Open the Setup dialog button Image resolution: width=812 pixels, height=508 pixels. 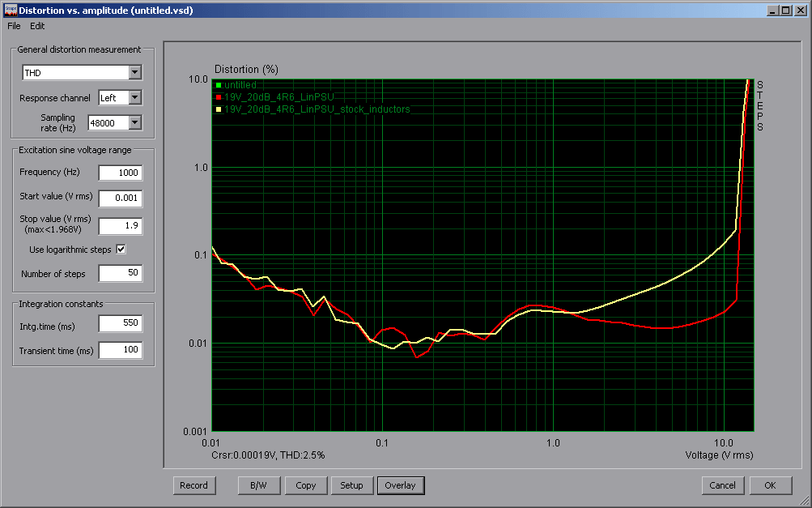tap(351, 485)
